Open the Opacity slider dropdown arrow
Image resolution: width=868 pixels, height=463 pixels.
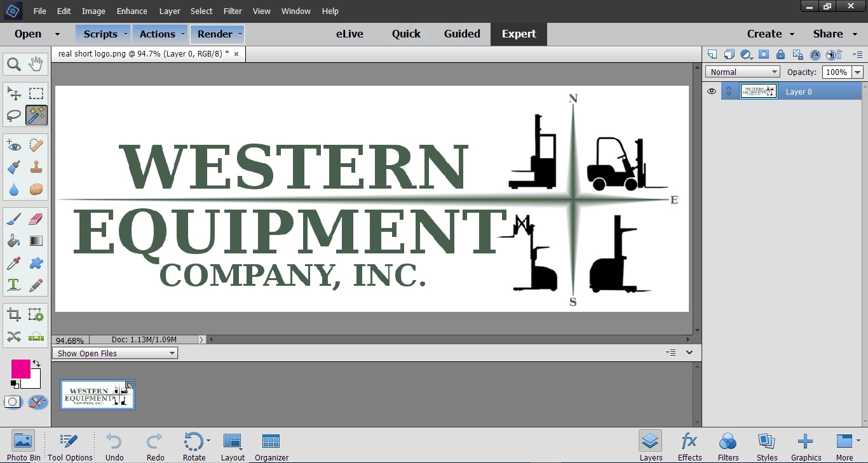858,72
